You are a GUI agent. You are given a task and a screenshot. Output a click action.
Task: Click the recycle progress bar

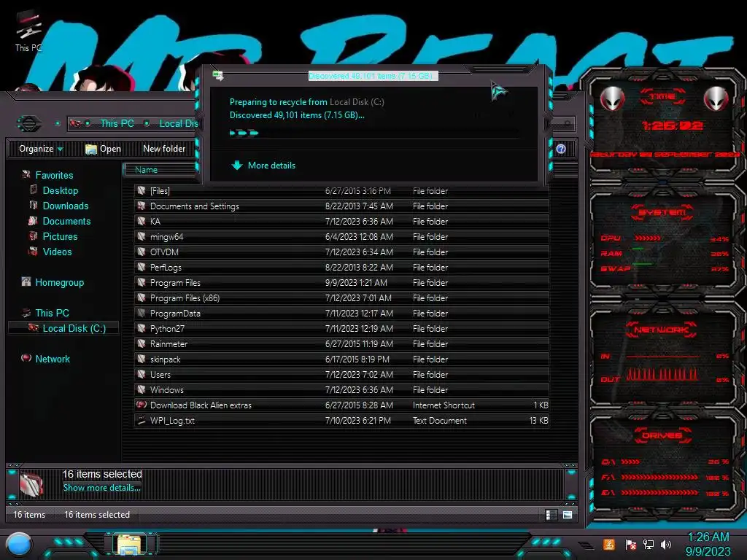coord(374,133)
